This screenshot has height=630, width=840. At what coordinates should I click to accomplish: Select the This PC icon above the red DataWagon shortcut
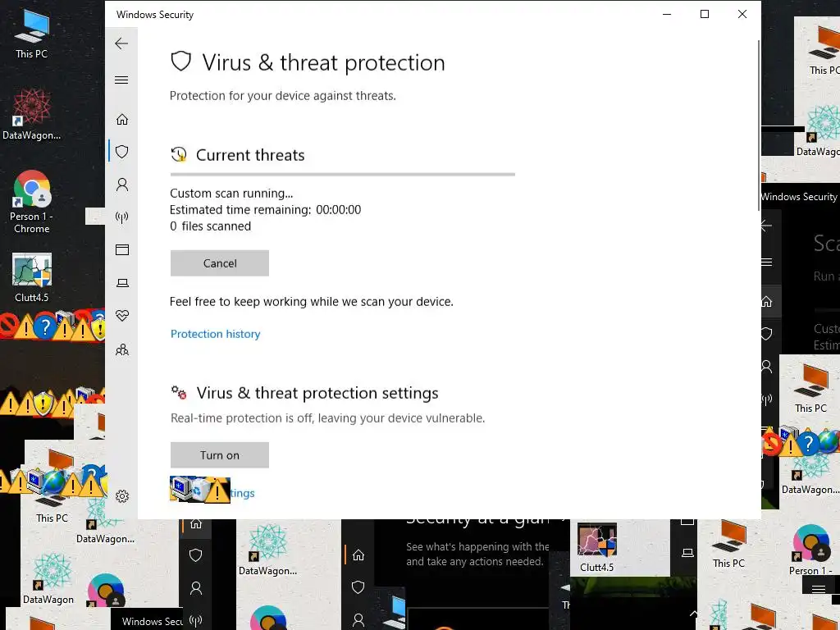(x=32, y=34)
